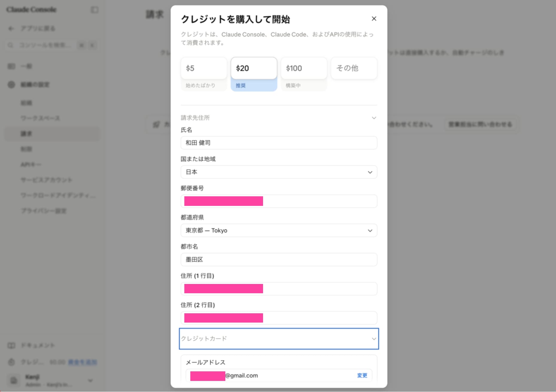The width and height of the screenshot is (556, 392).
Task: Choose the recommended $20 credit option
Action: coord(254,68)
